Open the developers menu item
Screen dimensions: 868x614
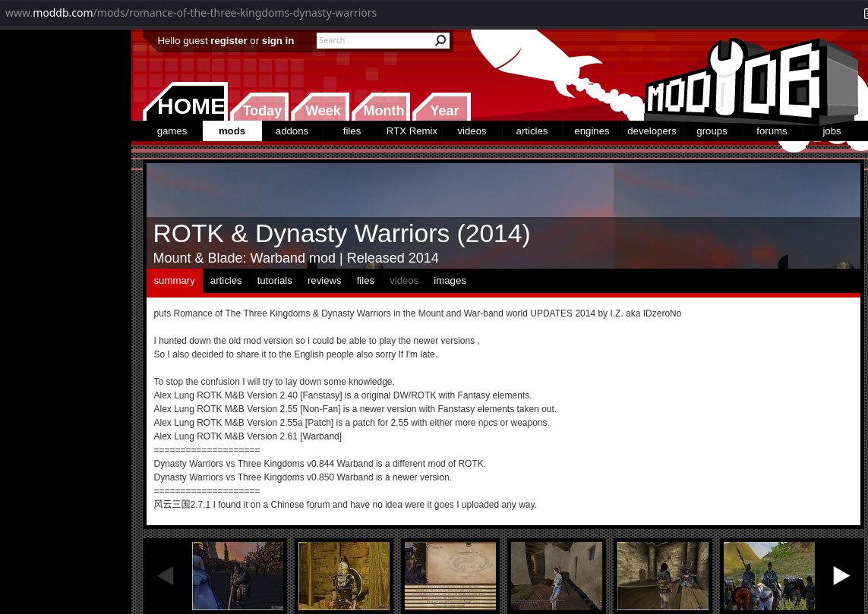tap(652, 131)
